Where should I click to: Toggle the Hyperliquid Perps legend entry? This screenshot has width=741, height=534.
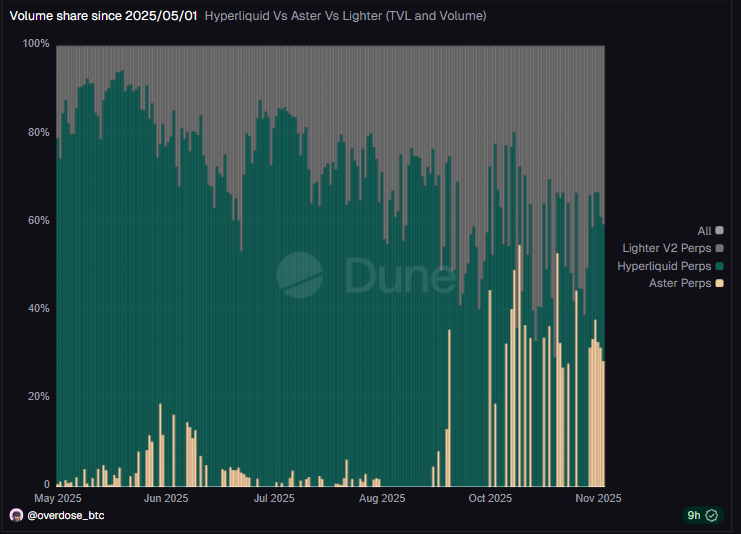pos(670,266)
